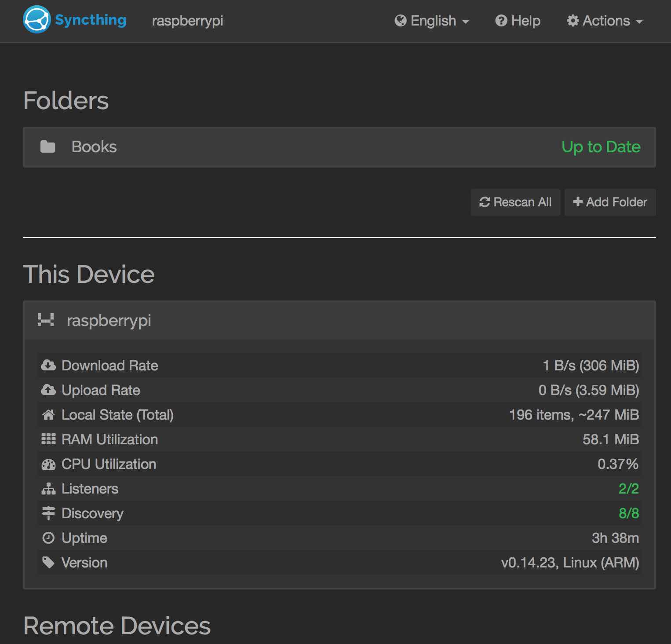Image resolution: width=671 pixels, height=644 pixels.
Task: Click the CPU value 0.37%
Action: (x=618, y=464)
